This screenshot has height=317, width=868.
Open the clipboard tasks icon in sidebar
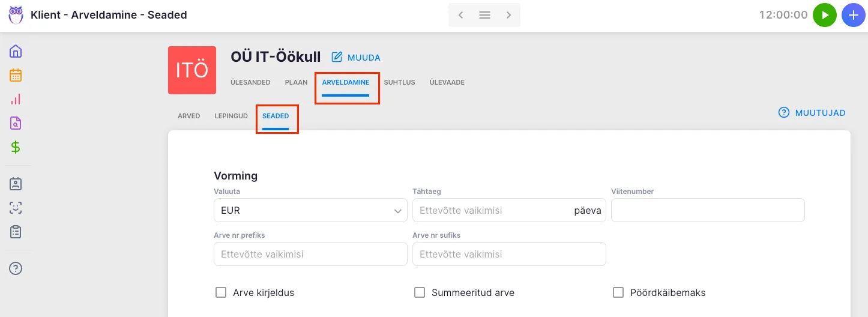pyautogui.click(x=16, y=232)
